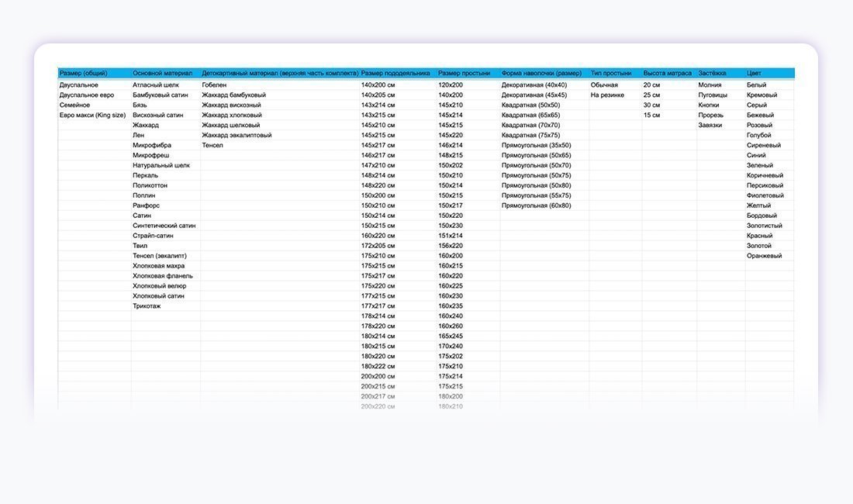Click the 'Трикотаж' cell
Viewport: 853px width, 504px height.
(x=147, y=306)
